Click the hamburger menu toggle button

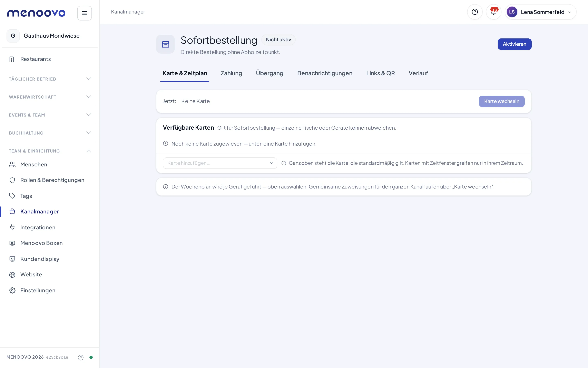(84, 13)
